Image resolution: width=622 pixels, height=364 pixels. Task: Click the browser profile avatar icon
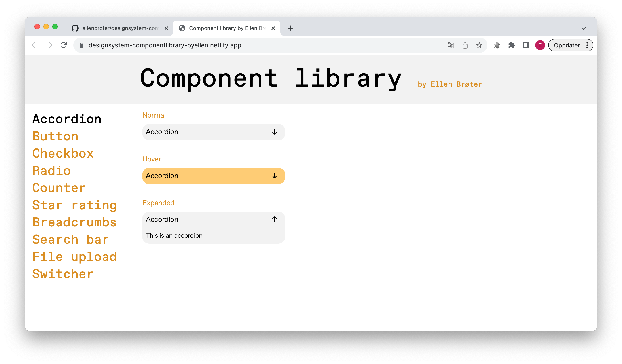[x=540, y=45]
